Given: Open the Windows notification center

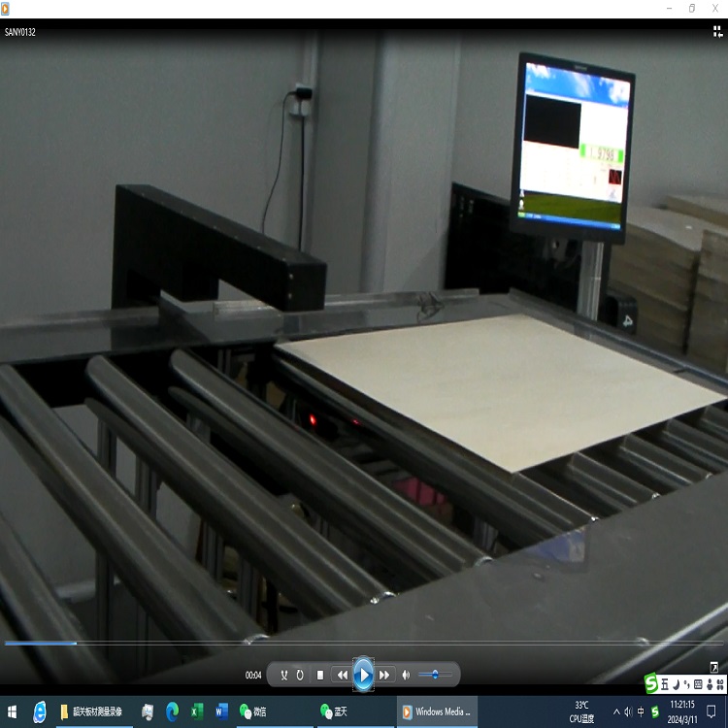Looking at the screenshot, I should pyautogui.click(x=712, y=711).
